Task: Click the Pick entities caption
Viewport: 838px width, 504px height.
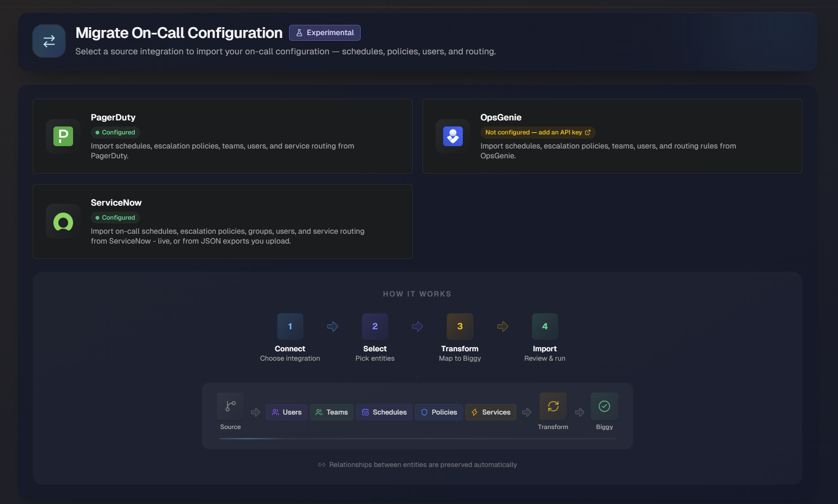Action: point(375,358)
